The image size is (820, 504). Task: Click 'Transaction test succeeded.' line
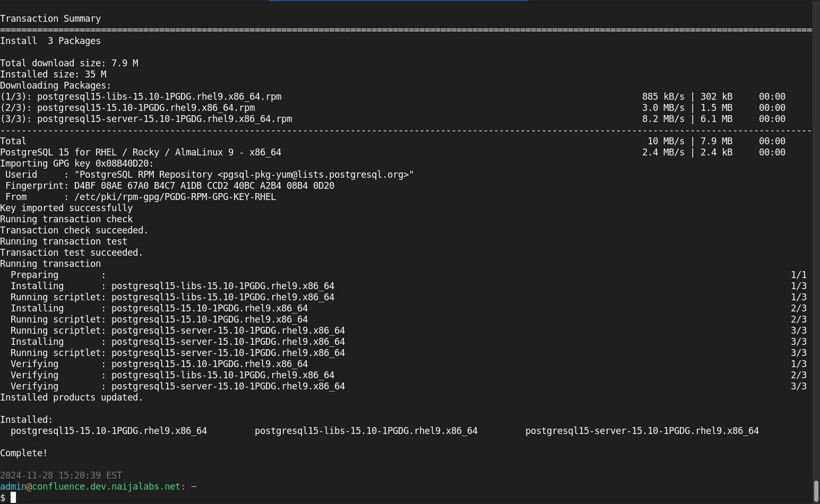coord(72,253)
